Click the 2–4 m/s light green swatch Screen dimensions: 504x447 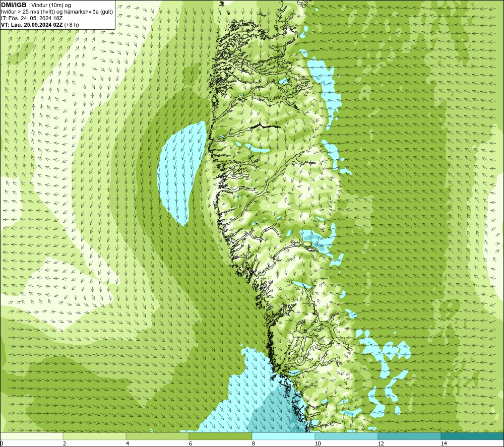(x=95, y=436)
